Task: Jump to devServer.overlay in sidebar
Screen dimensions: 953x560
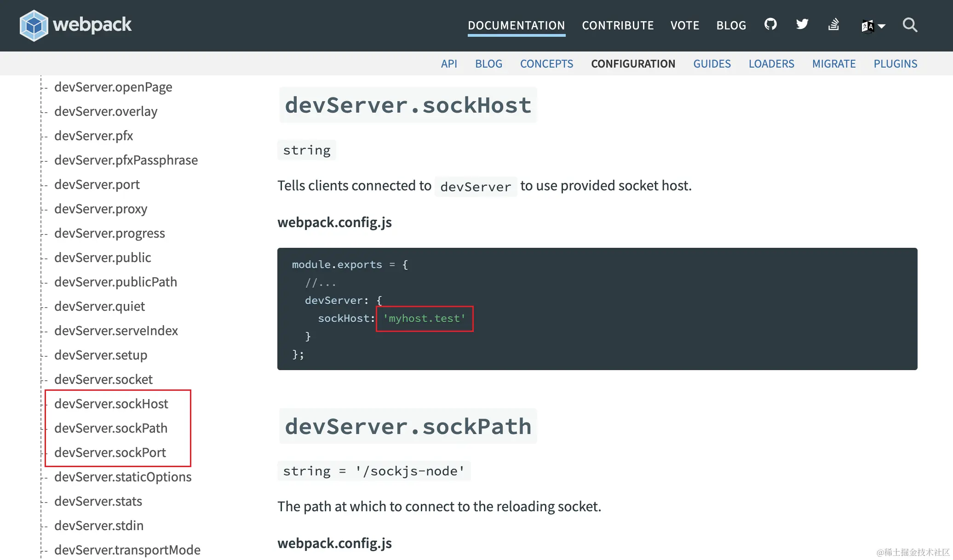Action: coord(106,111)
